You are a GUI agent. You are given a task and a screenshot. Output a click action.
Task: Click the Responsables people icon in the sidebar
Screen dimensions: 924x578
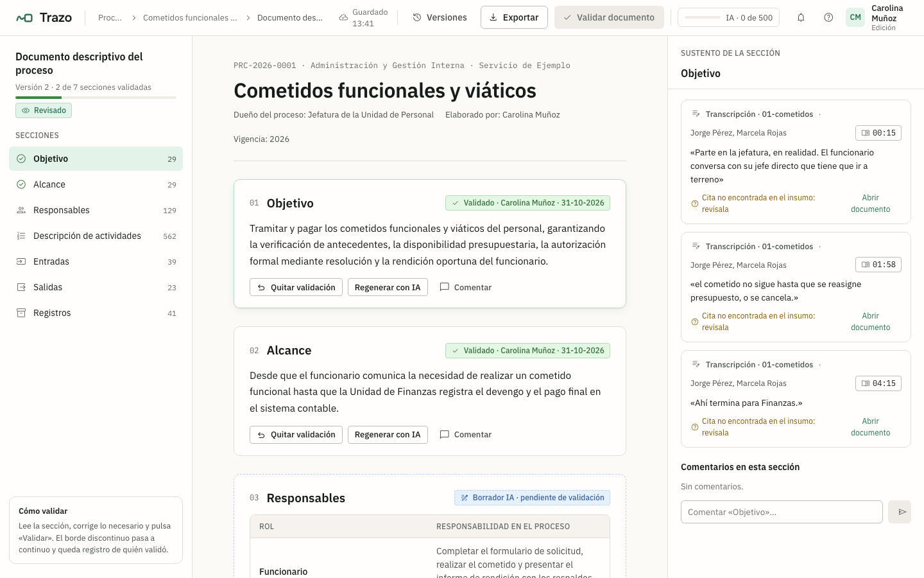(21, 210)
